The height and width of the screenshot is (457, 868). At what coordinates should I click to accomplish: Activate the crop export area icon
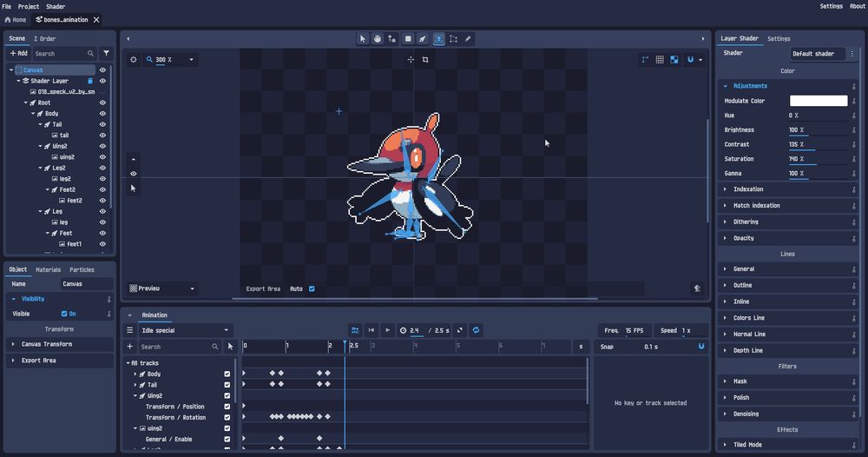[x=425, y=59]
